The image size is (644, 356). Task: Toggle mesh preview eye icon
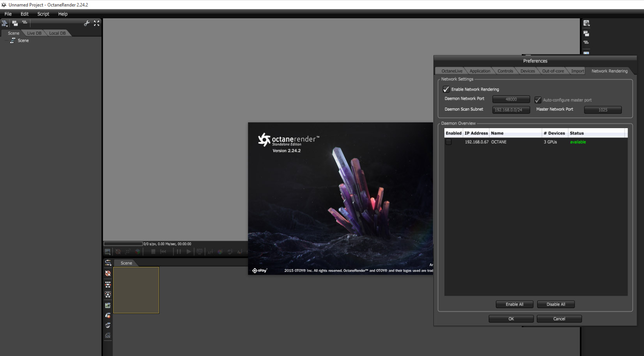[108, 315]
